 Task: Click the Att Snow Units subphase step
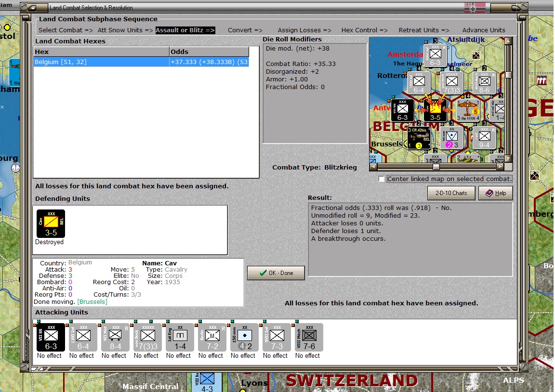pos(125,30)
